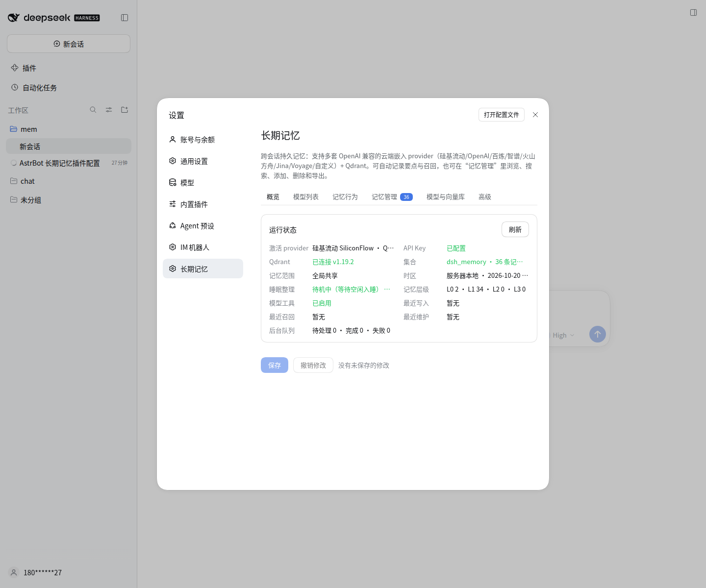Start a 新会话 with the top button
Image resolution: width=706 pixels, height=588 pixels.
(69, 44)
